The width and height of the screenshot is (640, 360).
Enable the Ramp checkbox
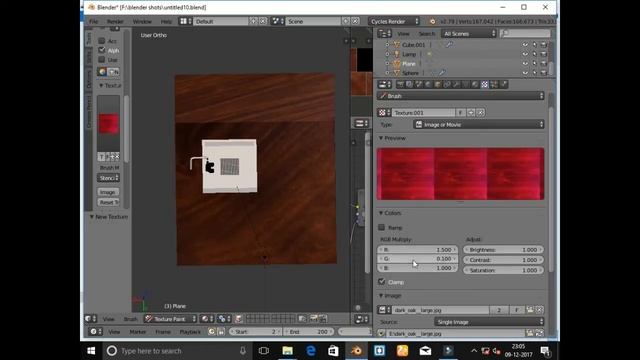382,227
